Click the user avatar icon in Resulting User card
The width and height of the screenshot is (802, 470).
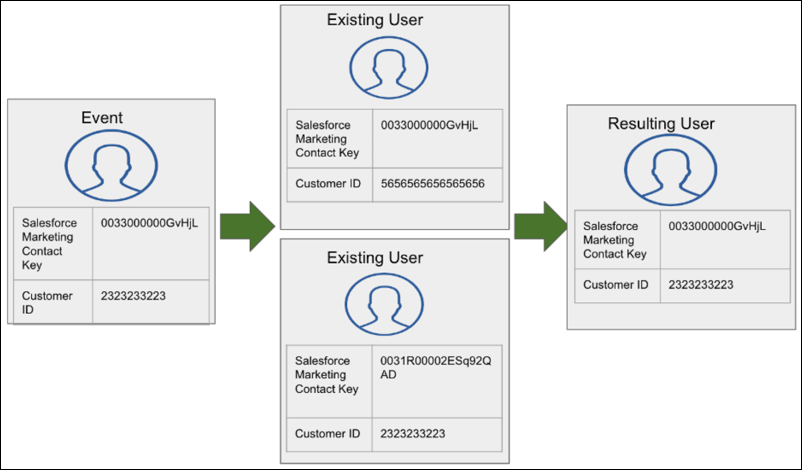[x=671, y=170]
